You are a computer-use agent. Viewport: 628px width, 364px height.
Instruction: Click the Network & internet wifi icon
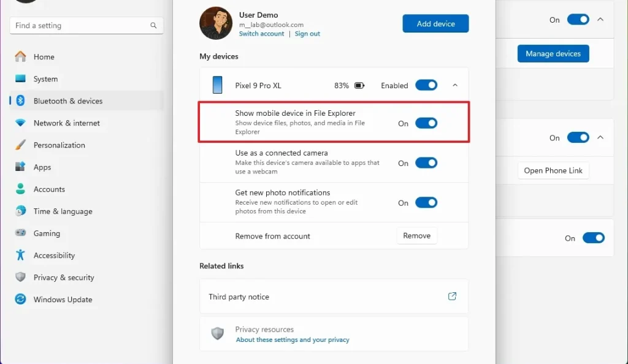click(20, 123)
